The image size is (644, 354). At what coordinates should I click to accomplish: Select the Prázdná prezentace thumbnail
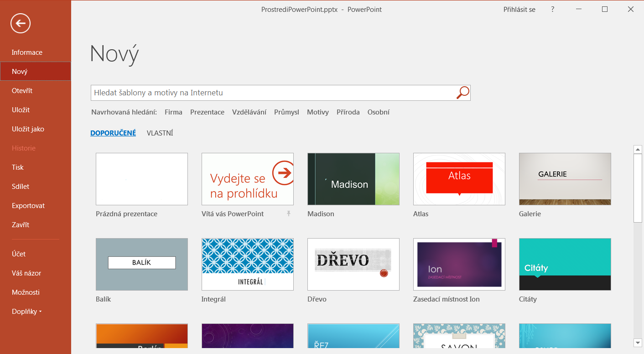coord(142,179)
